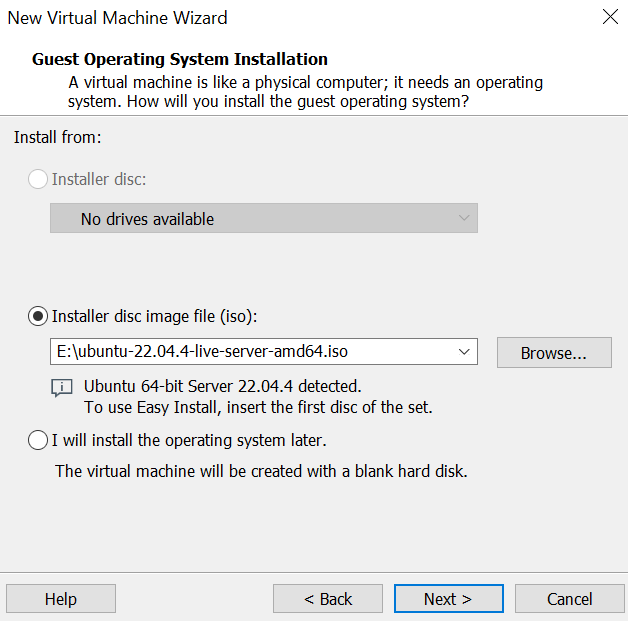The height and width of the screenshot is (621, 628).
Task: Open Help for the wizard
Action: [61, 599]
